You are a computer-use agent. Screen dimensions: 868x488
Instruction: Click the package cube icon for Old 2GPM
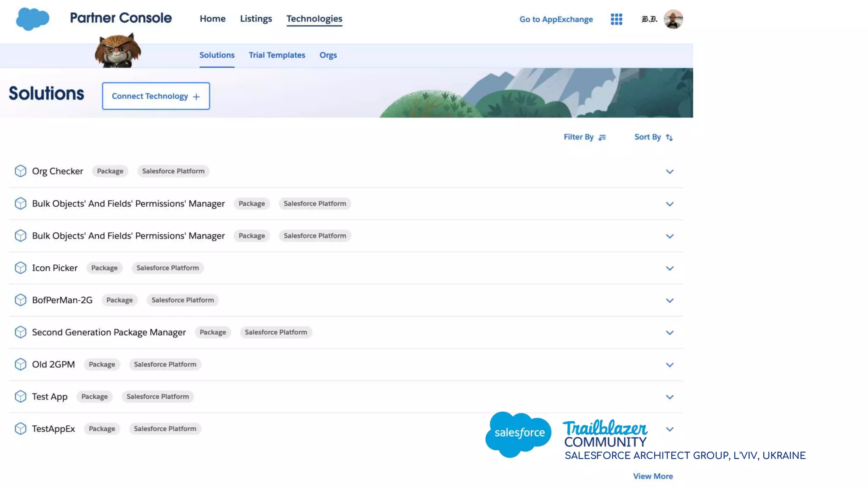[x=20, y=364]
